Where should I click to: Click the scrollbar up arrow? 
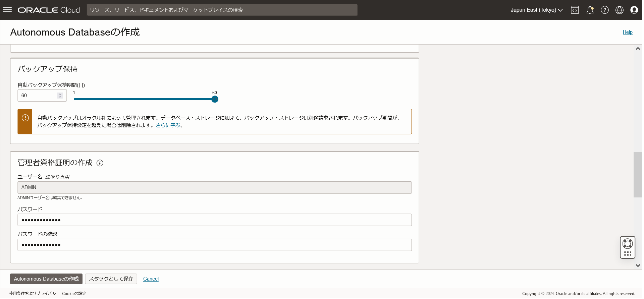point(638,49)
